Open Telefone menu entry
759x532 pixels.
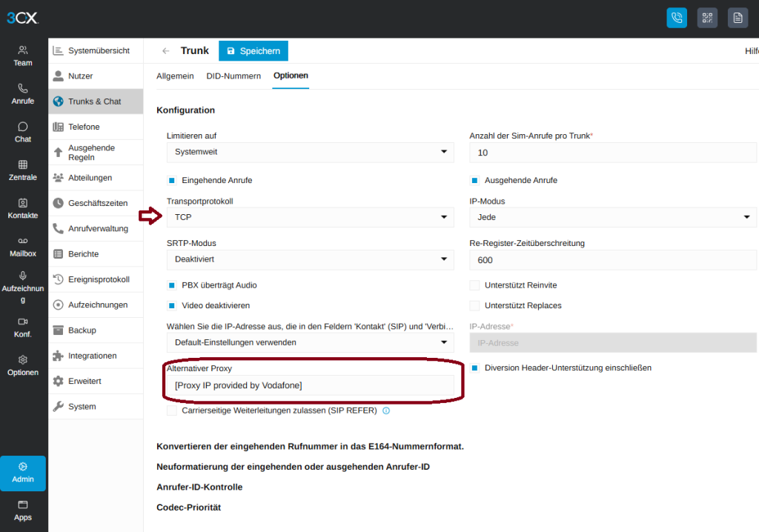(x=96, y=127)
